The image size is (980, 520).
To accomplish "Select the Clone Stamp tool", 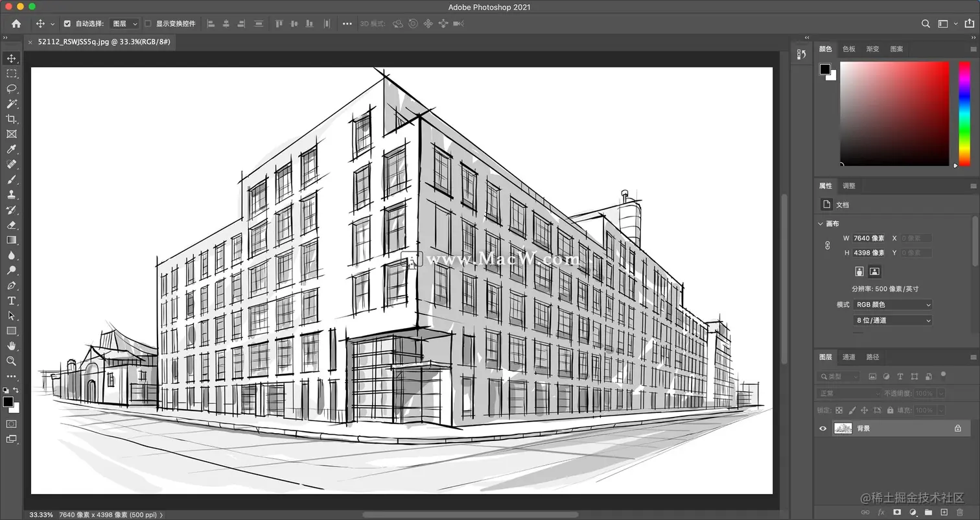I will pyautogui.click(x=11, y=195).
